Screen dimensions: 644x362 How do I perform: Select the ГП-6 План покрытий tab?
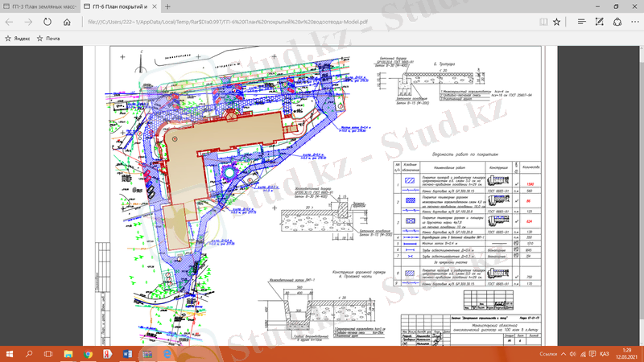pyautogui.click(x=119, y=6)
